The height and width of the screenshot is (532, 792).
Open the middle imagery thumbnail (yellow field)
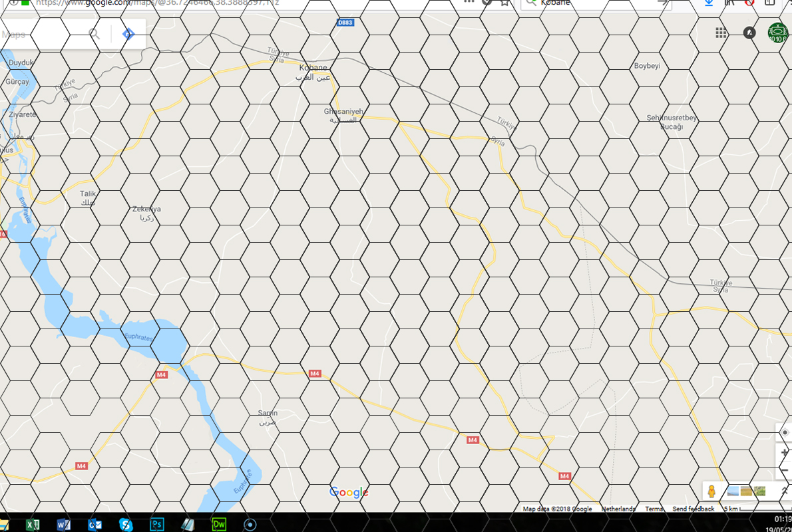[x=746, y=491]
